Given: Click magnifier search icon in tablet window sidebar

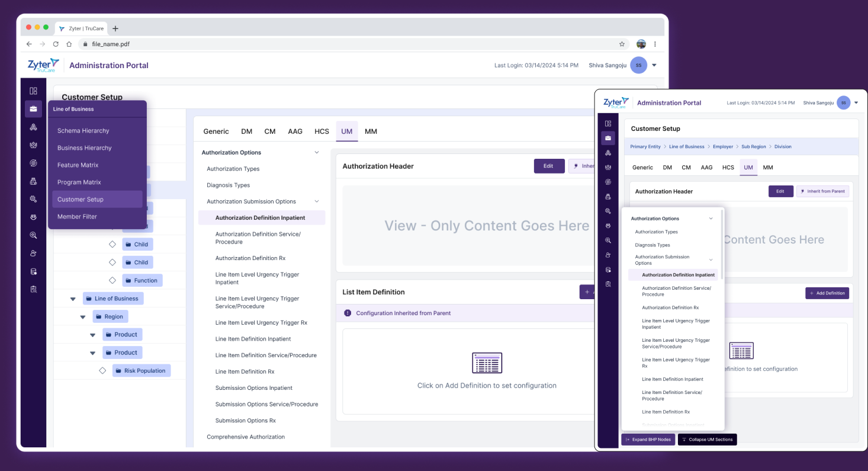Looking at the screenshot, I should (x=607, y=241).
